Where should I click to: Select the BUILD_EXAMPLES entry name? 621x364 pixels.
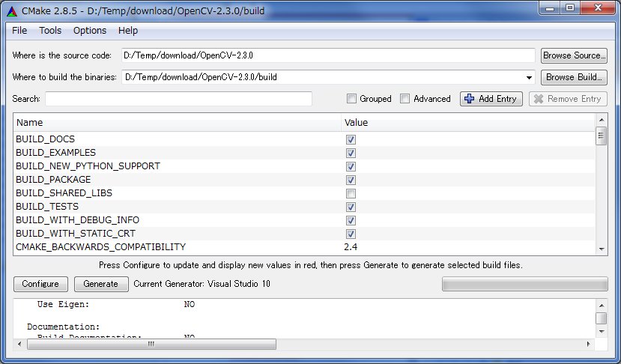click(x=56, y=153)
